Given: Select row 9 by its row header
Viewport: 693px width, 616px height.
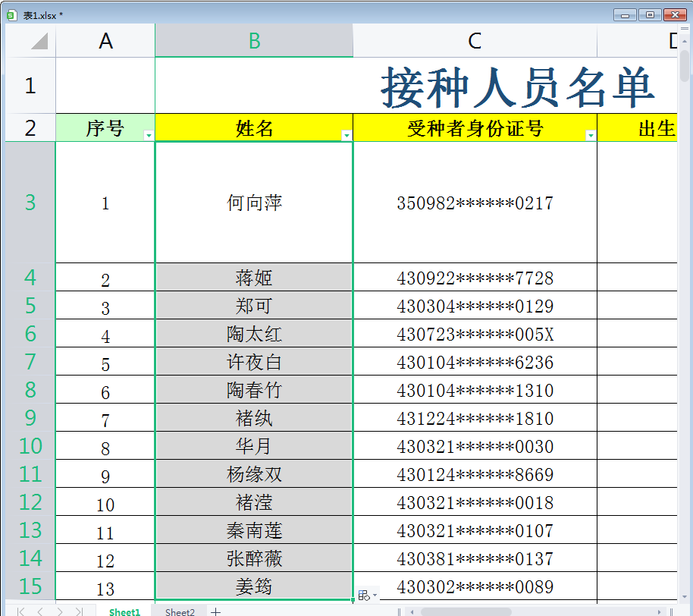Looking at the screenshot, I should tap(28, 416).
